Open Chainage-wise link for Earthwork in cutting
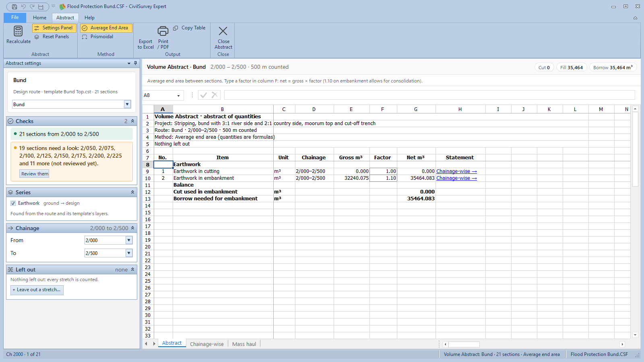Viewport: 644px width, 362px height. click(x=456, y=171)
